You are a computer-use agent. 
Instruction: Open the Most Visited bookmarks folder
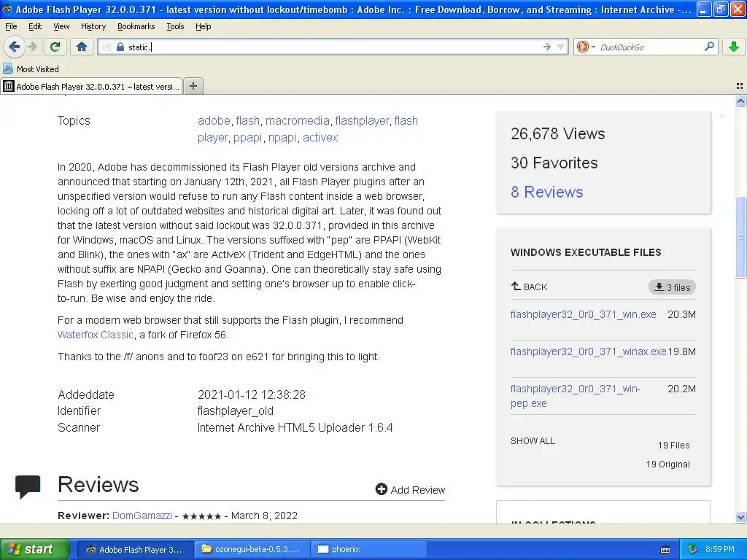31,69
